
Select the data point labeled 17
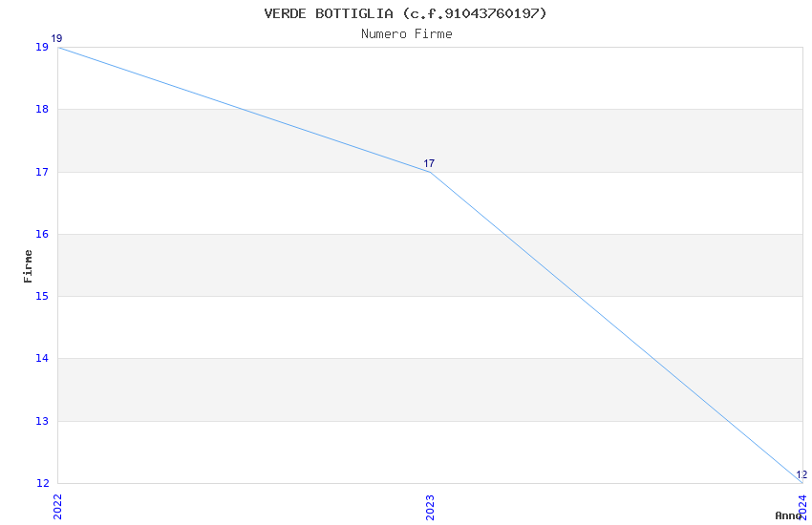click(x=430, y=172)
